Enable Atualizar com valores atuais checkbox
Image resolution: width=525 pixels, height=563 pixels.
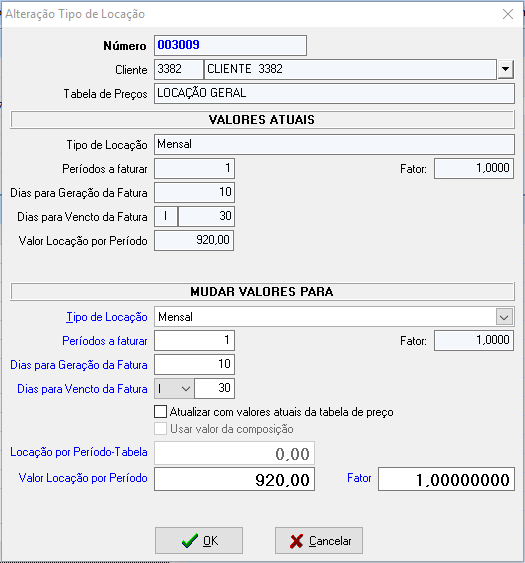(161, 411)
